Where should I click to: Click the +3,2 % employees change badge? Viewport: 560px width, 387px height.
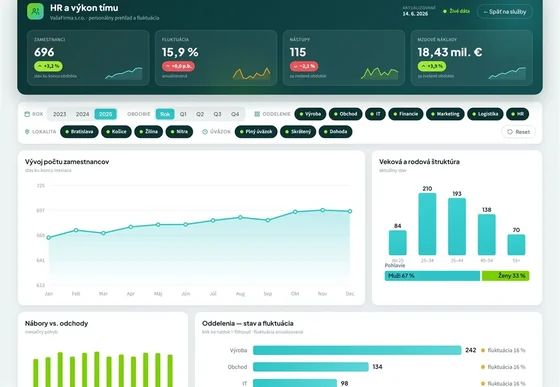(x=49, y=66)
